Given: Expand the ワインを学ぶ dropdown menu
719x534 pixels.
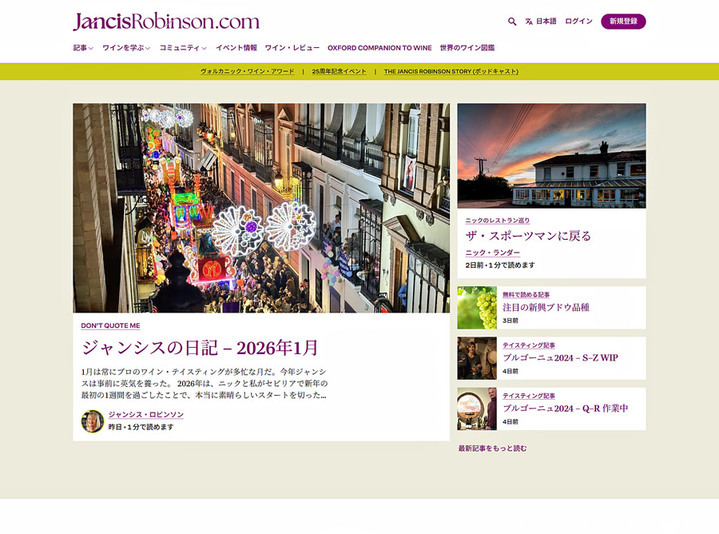Looking at the screenshot, I should (126, 48).
